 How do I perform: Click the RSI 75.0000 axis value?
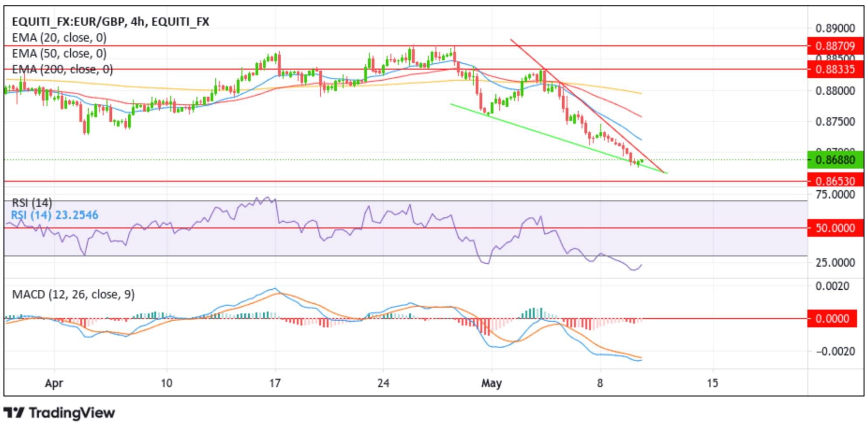835,195
